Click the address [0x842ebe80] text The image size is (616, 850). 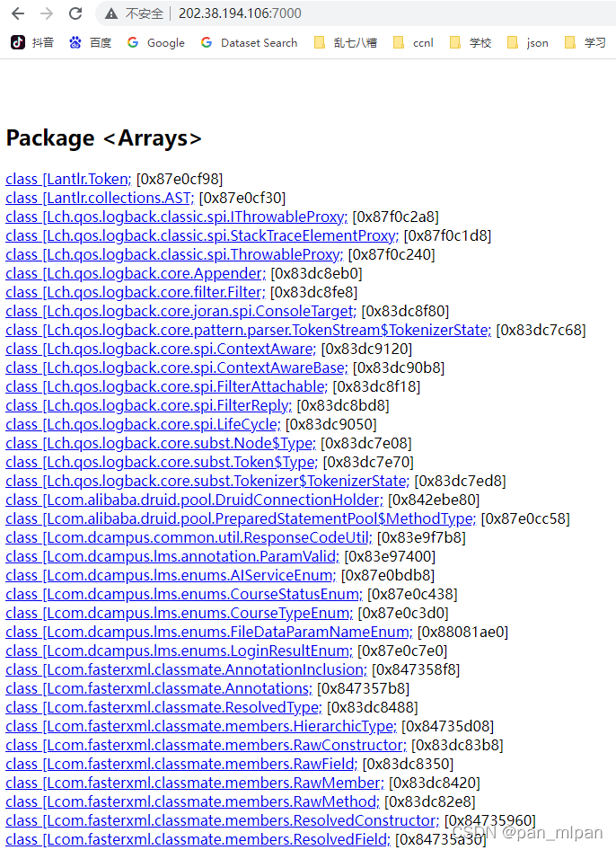pos(435,500)
